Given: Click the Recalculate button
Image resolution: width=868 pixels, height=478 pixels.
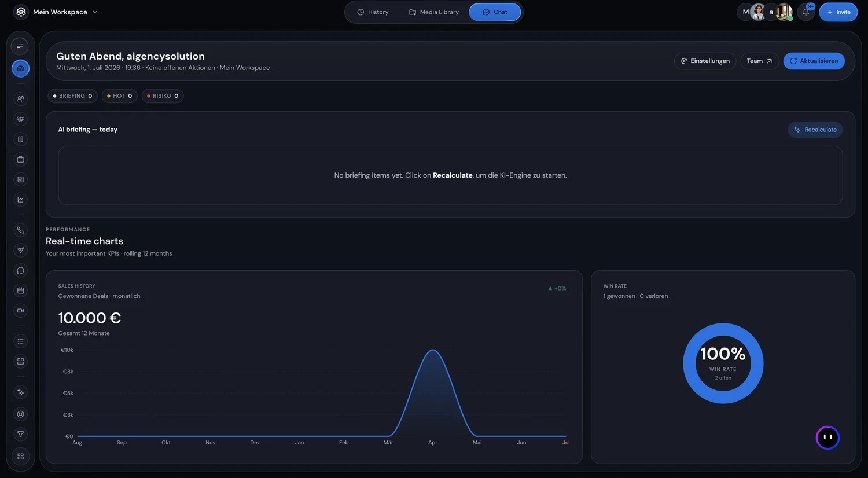Looking at the screenshot, I should click(x=815, y=130).
